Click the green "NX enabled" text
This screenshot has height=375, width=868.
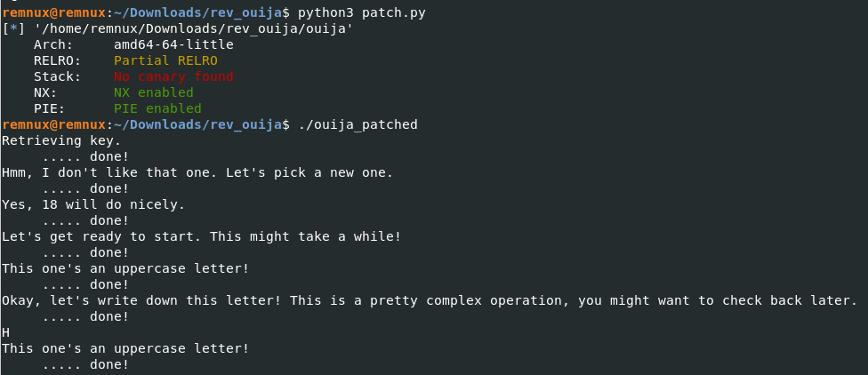point(153,92)
